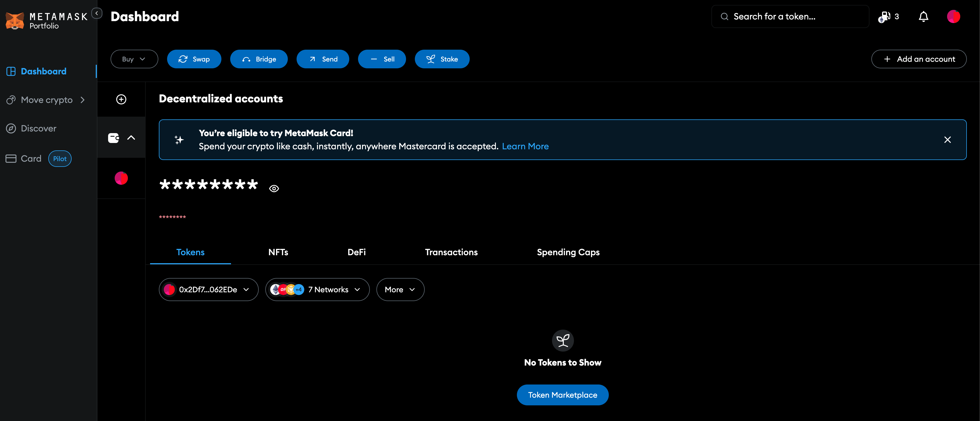Follow the Learn More link
This screenshot has width=980, height=421.
[525, 147]
